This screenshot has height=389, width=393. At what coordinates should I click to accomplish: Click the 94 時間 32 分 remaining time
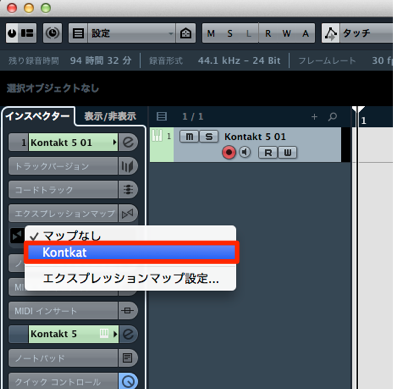[x=101, y=61]
